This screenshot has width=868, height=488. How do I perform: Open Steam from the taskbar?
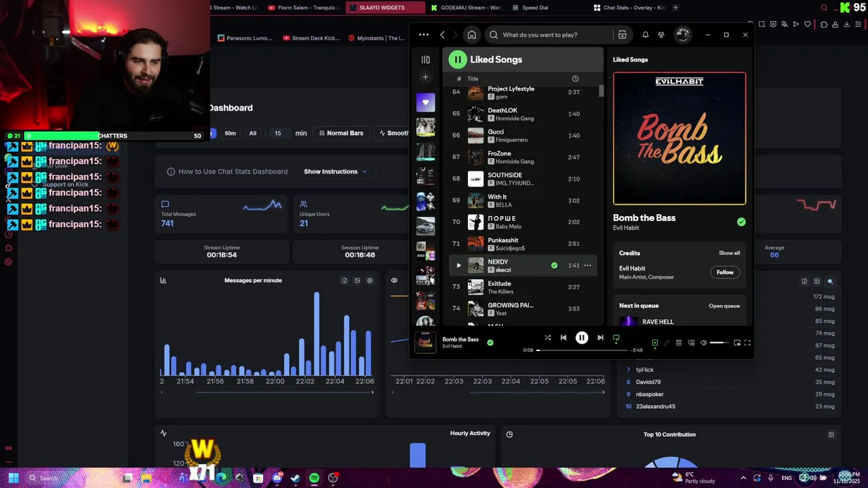[295, 478]
